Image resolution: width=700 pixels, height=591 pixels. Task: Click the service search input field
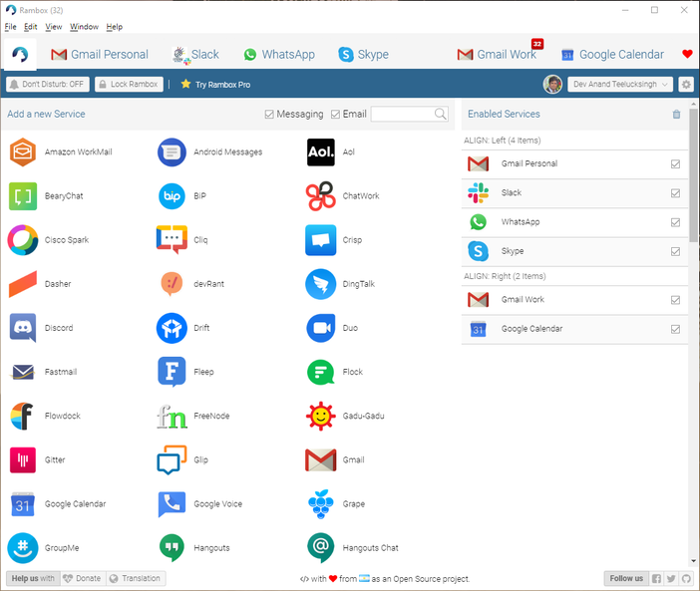click(x=403, y=115)
